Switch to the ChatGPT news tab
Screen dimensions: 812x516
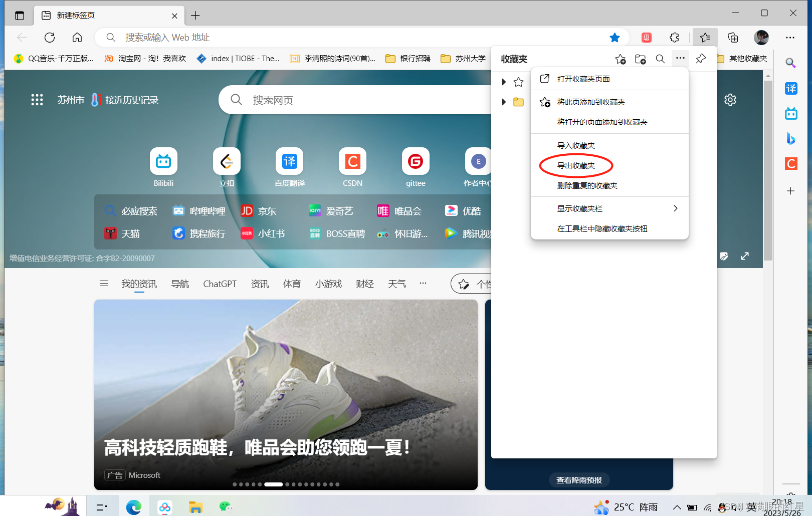pyautogui.click(x=220, y=284)
